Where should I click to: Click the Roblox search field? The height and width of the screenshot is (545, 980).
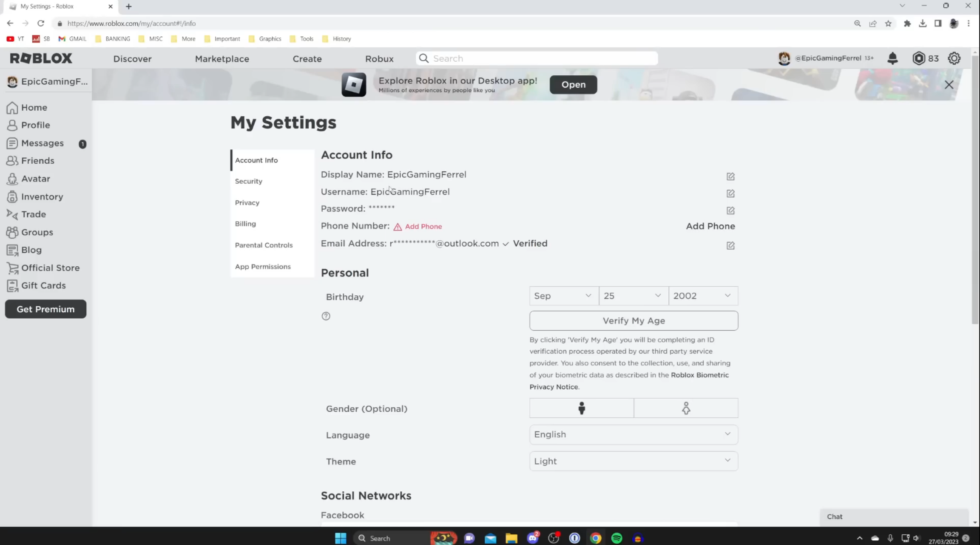click(537, 59)
